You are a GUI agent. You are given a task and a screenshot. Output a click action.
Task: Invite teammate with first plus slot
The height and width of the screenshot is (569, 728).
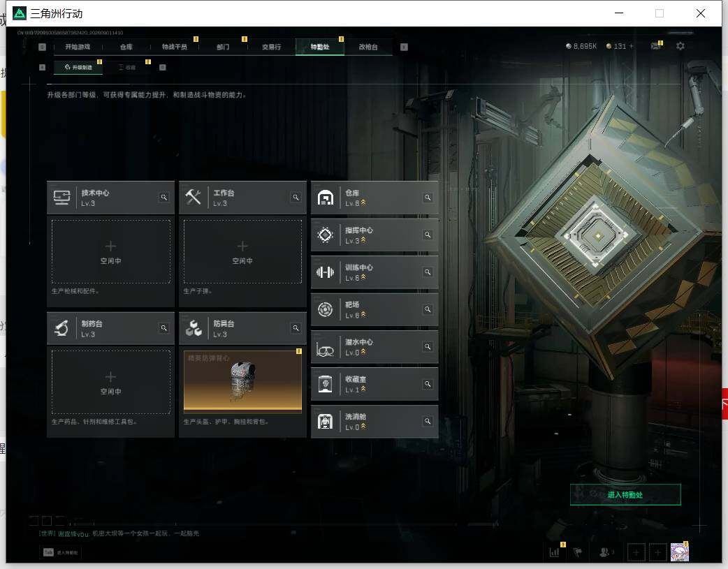click(x=636, y=552)
